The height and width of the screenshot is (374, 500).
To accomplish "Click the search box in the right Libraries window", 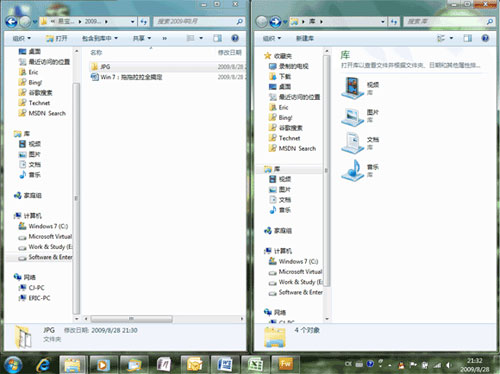I will pyautogui.click(x=449, y=22).
